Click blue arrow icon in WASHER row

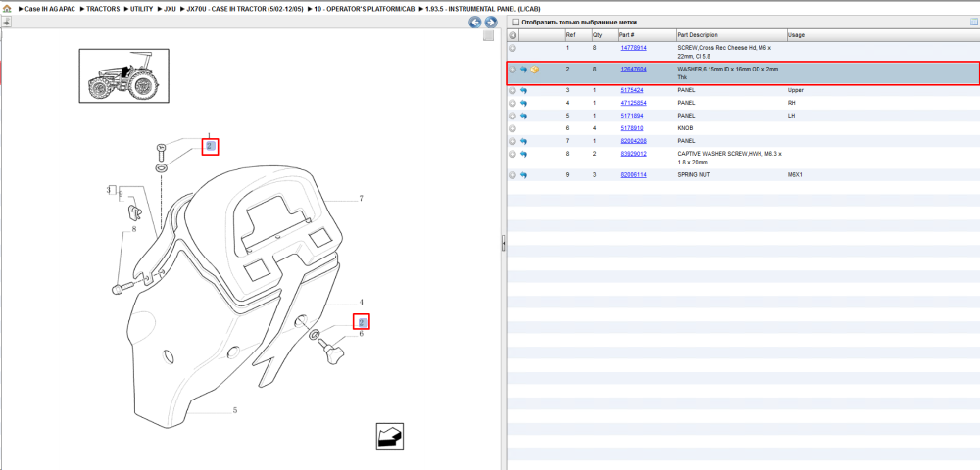pos(523,70)
